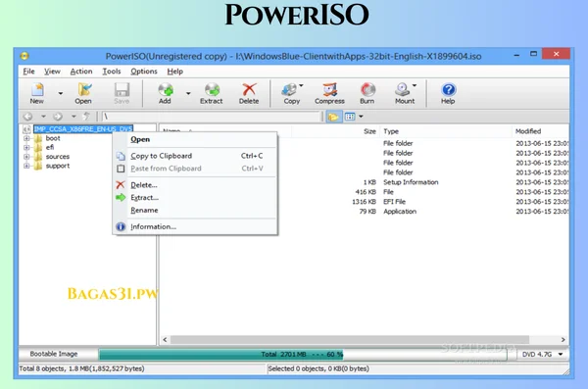Choose Information... in the context menu
Image resolution: width=588 pixels, height=389 pixels.
tap(195, 227)
